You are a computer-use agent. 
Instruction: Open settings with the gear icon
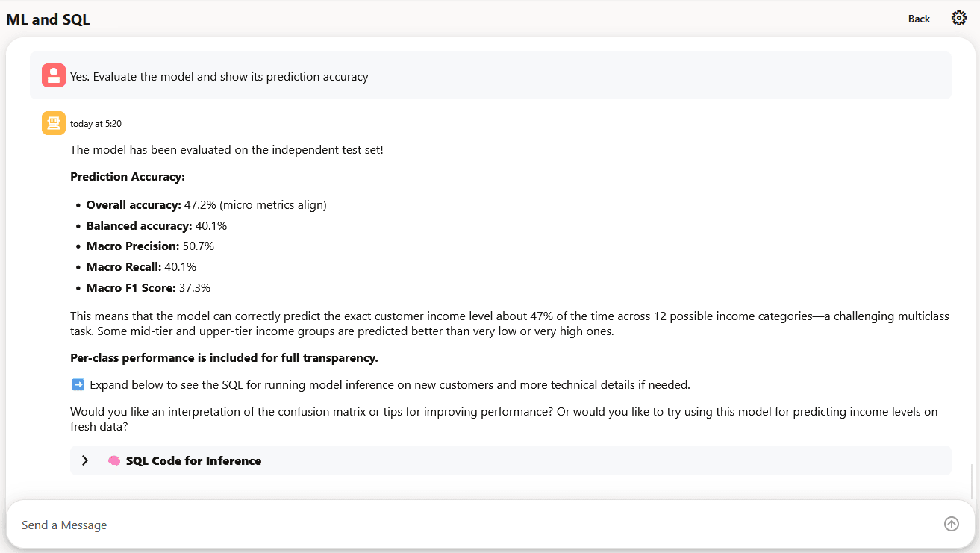959,17
